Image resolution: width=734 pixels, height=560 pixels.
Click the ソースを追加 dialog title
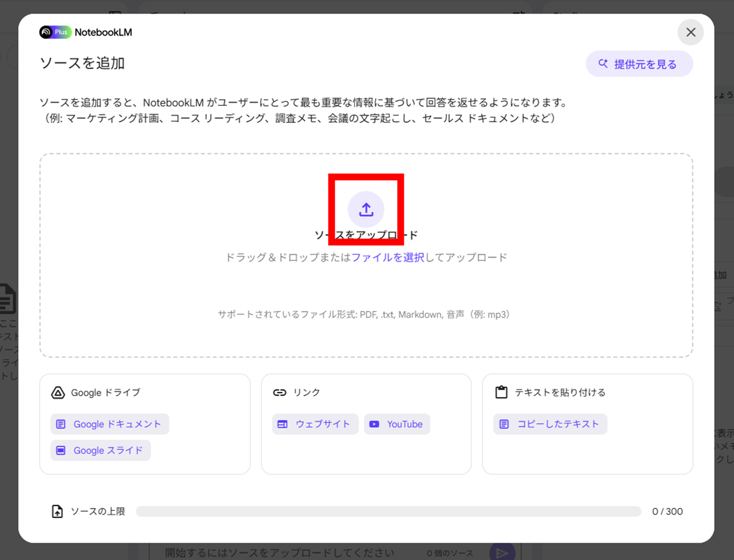tap(82, 63)
